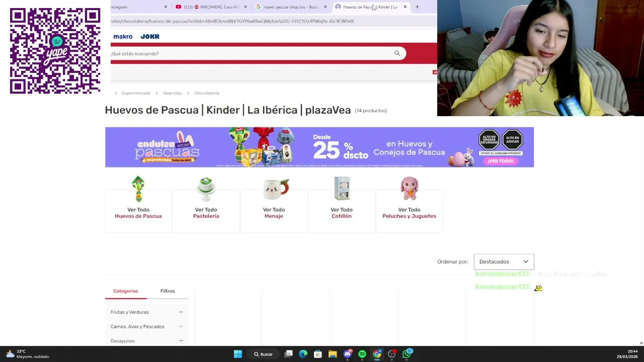644x362 pixels.
Task: Close the YouTube PARCH4D4S tab
Action: point(246,7)
